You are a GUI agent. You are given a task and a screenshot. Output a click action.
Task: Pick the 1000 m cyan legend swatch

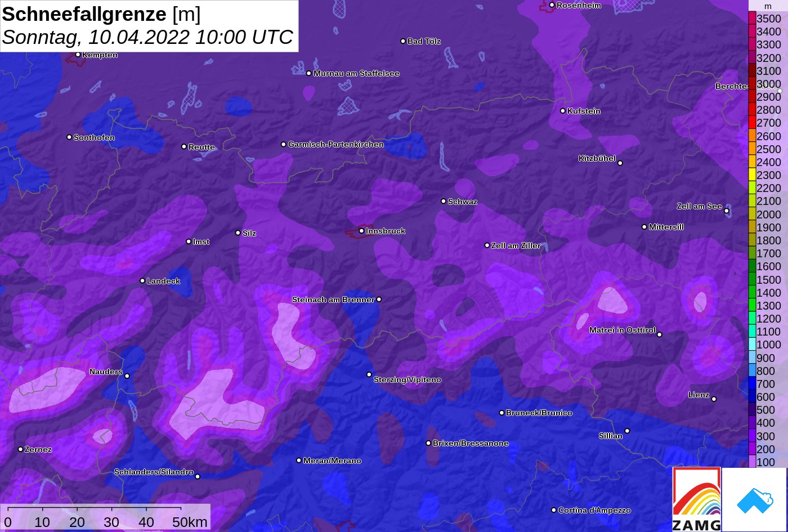tap(752, 345)
